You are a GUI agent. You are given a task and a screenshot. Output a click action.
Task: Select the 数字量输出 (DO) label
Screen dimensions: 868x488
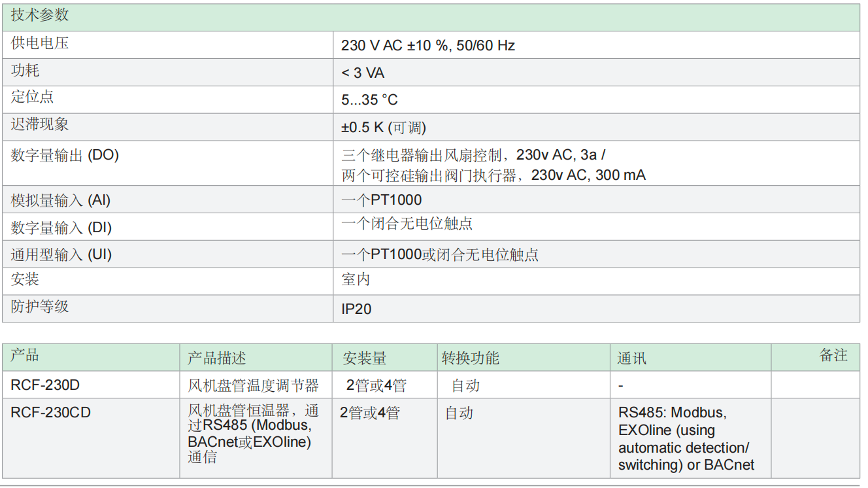click(x=65, y=156)
